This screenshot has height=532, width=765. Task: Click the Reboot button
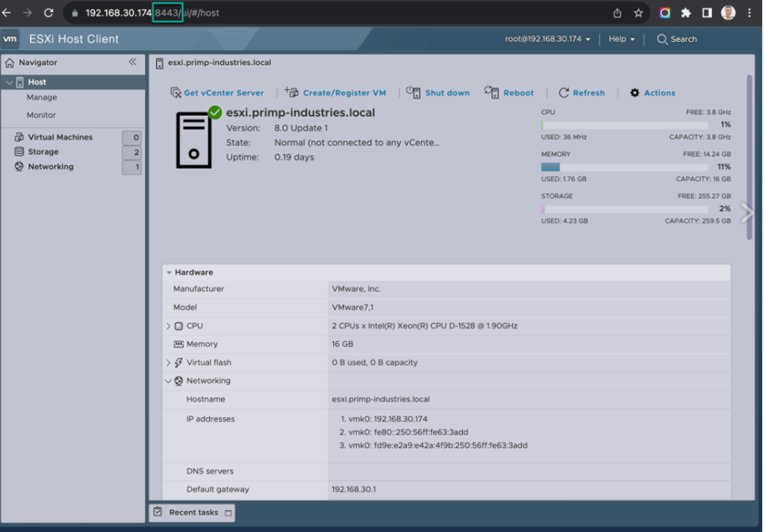(518, 93)
